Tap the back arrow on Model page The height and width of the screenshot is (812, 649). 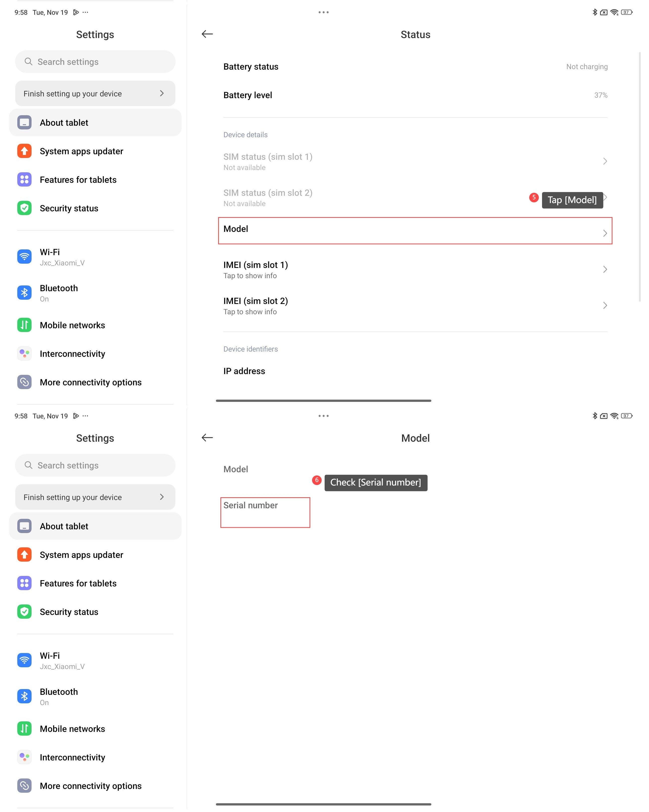click(x=207, y=438)
